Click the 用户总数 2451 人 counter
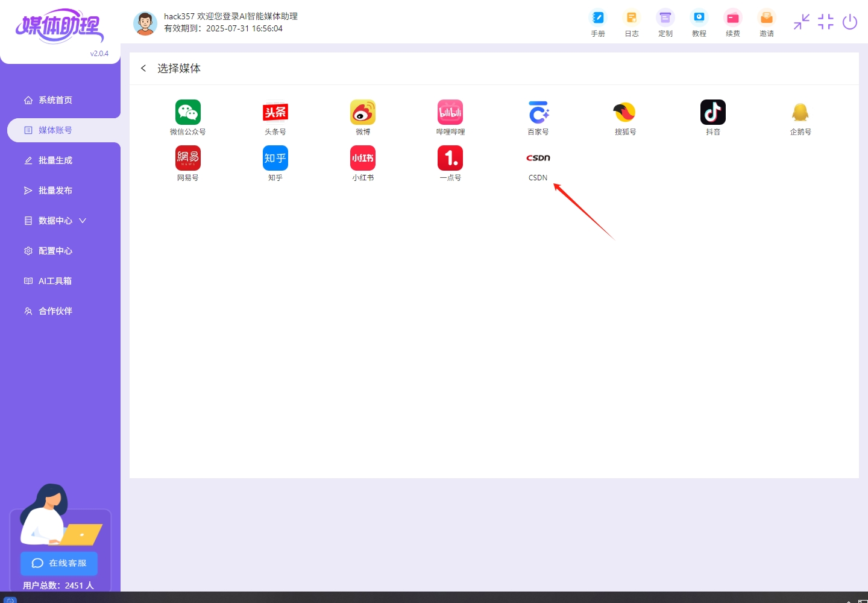Image resolution: width=868 pixels, height=603 pixels. (x=58, y=586)
